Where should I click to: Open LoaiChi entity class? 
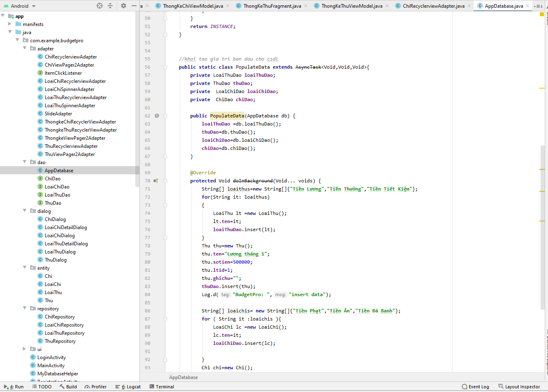click(x=52, y=284)
